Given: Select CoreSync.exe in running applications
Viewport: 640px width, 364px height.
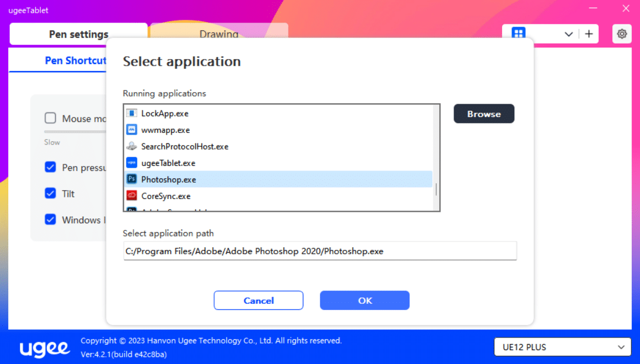Looking at the screenshot, I should pos(278,196).
